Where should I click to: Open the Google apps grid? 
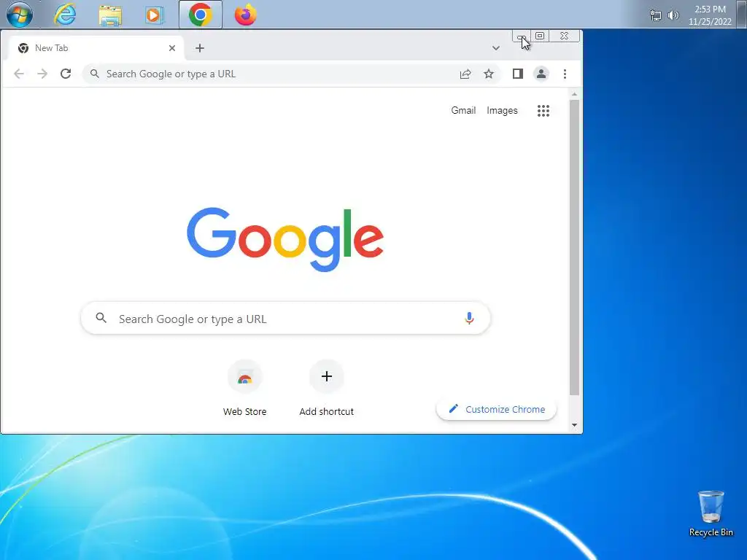pos(543,111)
